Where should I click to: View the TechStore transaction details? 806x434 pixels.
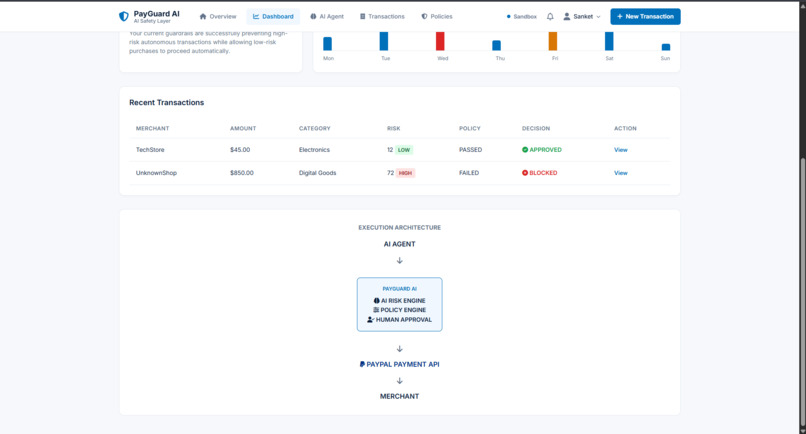coord(620,150)
